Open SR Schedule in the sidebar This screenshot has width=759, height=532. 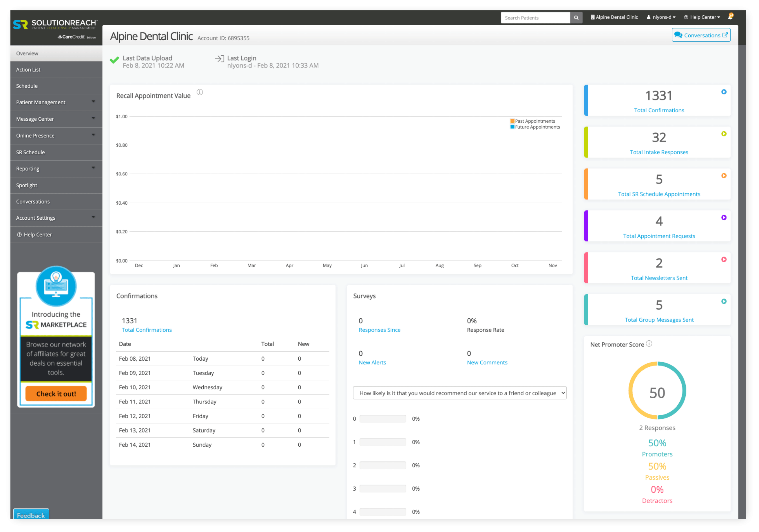[56, 152]
